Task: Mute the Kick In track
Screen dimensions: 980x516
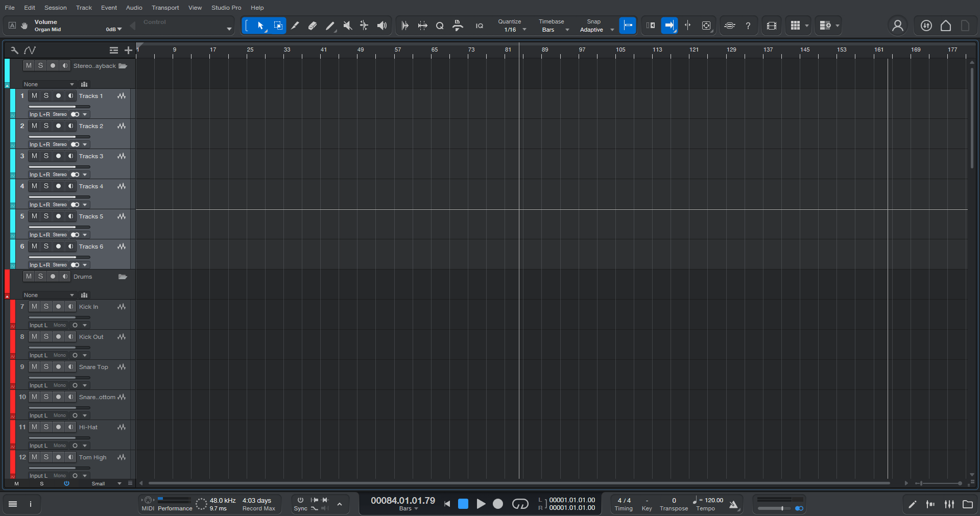Action: tap(34, 307)
